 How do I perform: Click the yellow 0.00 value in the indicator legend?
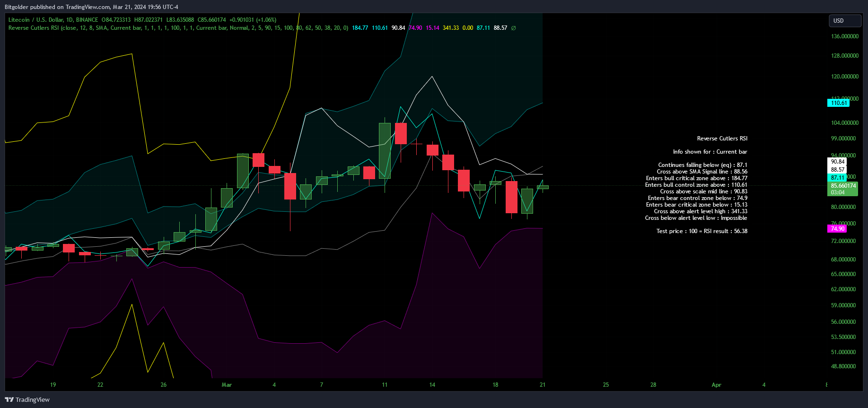[x=468, y=28]
